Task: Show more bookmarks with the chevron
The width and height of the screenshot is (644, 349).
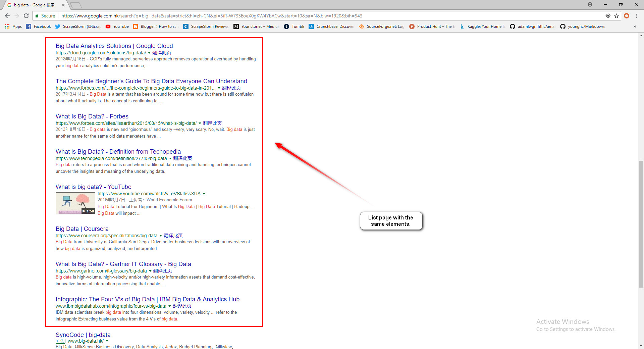Action: pos(635,27)
